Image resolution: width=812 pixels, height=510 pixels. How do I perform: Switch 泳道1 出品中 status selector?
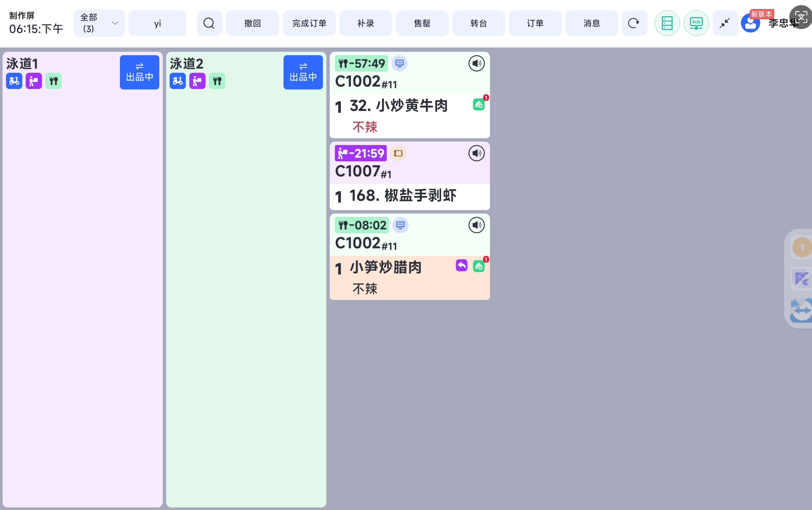139,72
